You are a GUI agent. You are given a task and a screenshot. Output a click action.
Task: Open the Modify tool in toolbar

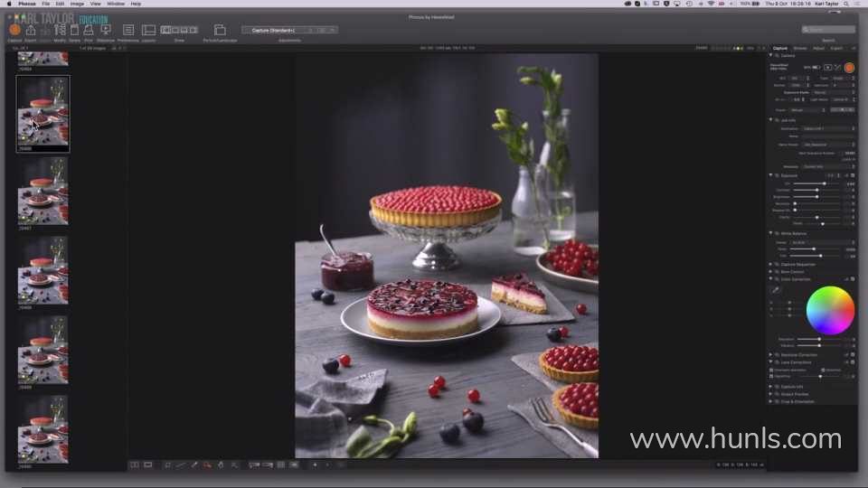pyautogui.click(x=60, y=31)
